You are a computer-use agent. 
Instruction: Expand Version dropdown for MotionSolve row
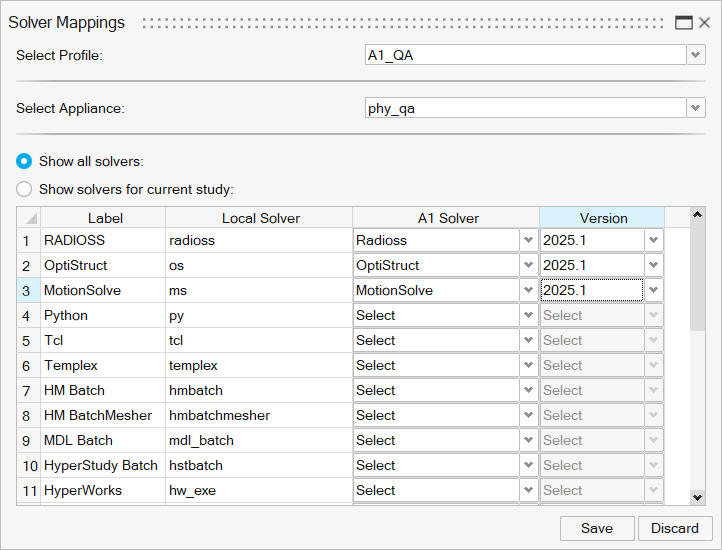click(653, 290)
